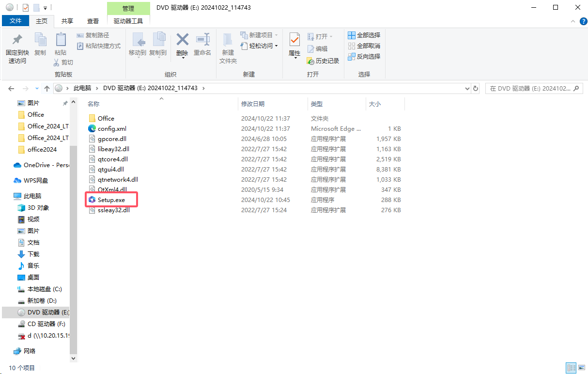Click Invert Selection in the ribbon
This screenshot has height=374, width=588.
click(364, 57)
